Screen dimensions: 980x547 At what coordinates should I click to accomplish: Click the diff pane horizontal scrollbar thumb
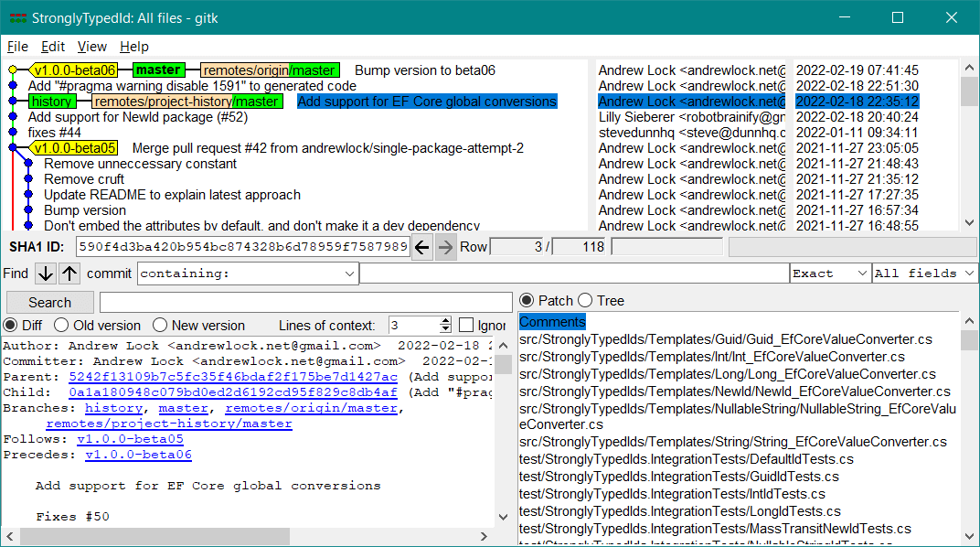[x=155, y=536]
